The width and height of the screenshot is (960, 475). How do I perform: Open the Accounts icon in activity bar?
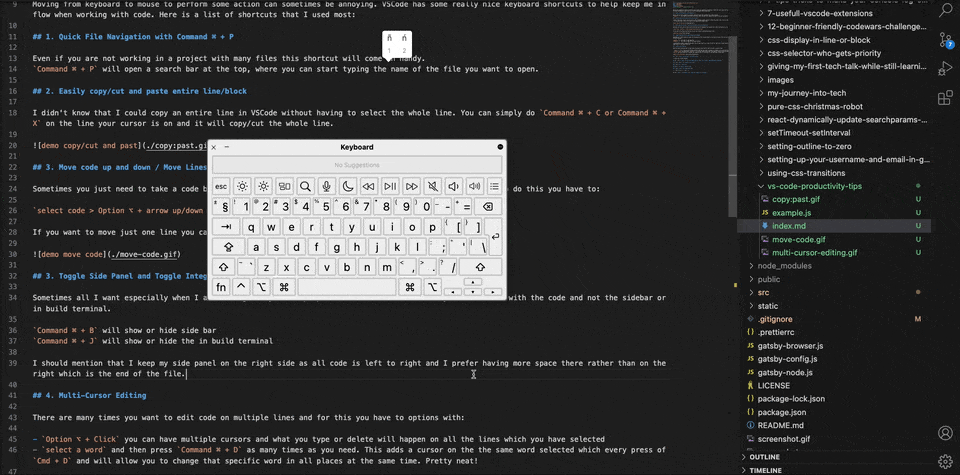coord(945,433)
